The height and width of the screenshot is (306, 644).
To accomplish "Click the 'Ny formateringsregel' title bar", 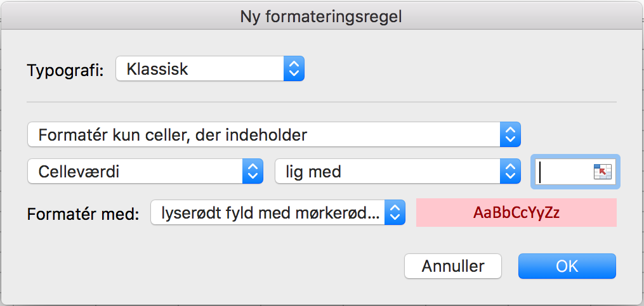I will 321,17.
